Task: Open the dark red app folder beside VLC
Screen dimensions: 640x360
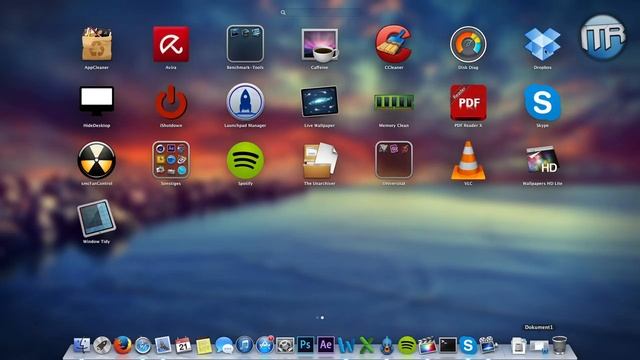Action: [394, 160]
